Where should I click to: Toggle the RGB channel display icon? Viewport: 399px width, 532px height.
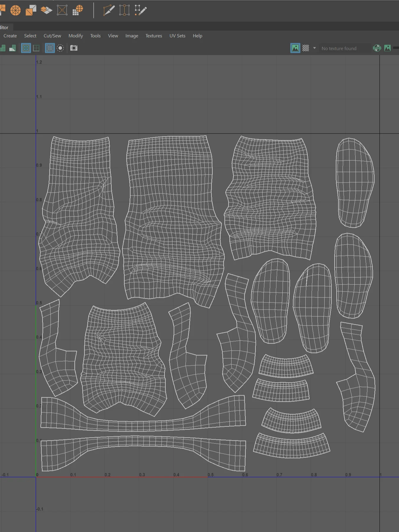pos(377,48)
